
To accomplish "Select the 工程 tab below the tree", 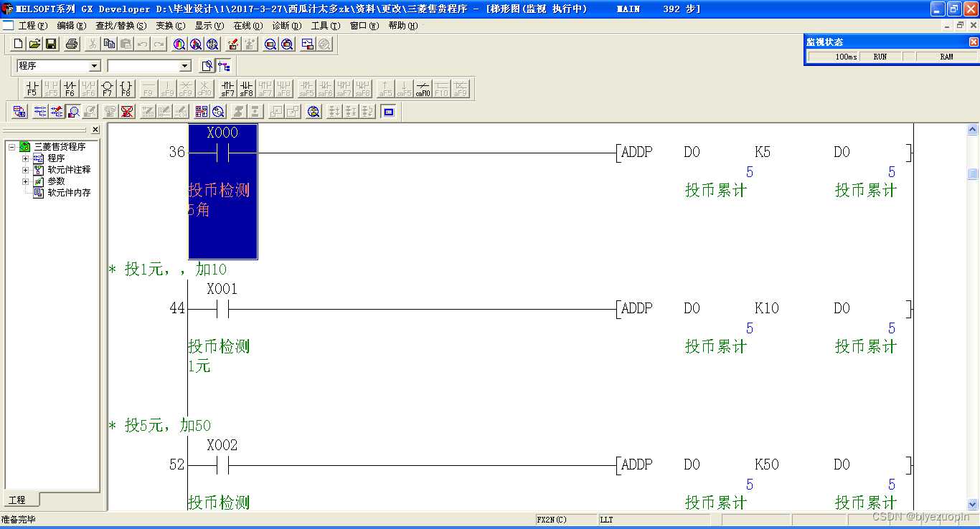I will 20,500.
